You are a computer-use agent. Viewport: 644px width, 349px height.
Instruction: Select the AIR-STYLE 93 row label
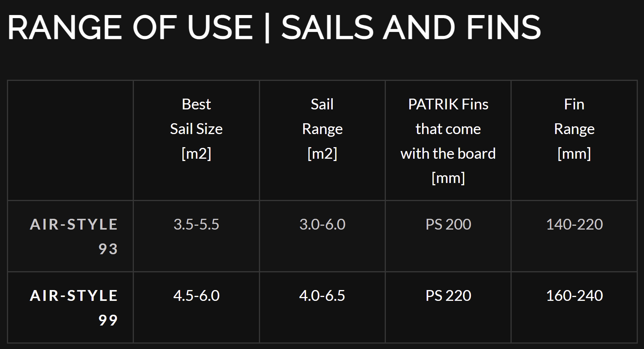pos(74,237)
